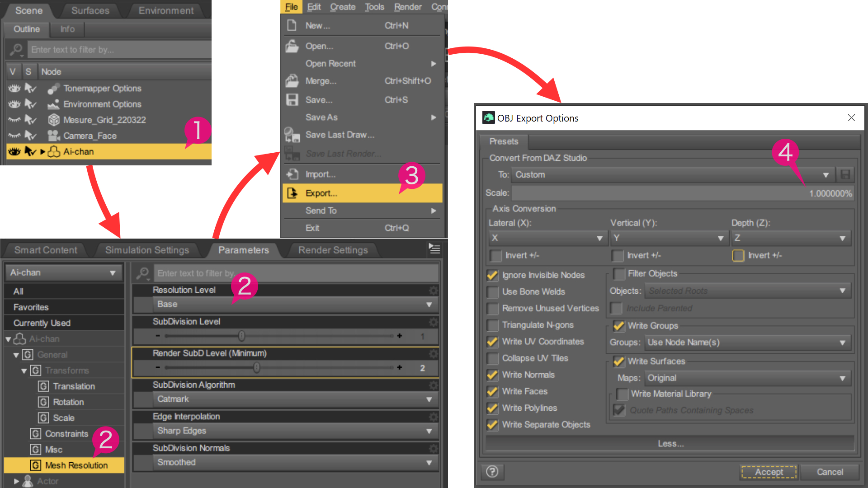Select Mesh Resolution in the property tree

point(64,465)
